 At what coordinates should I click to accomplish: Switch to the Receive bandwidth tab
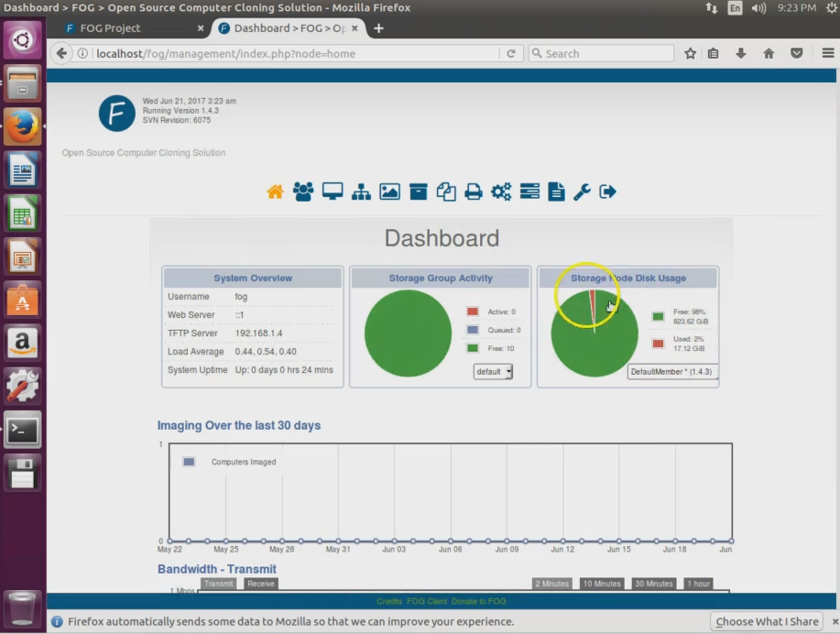point(259,584)
